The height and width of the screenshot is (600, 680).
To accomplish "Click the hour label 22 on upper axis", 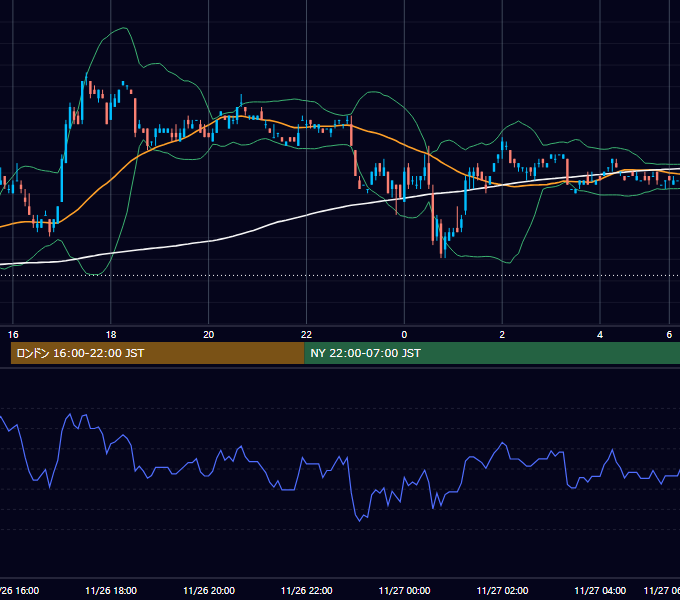I will 307,335.
